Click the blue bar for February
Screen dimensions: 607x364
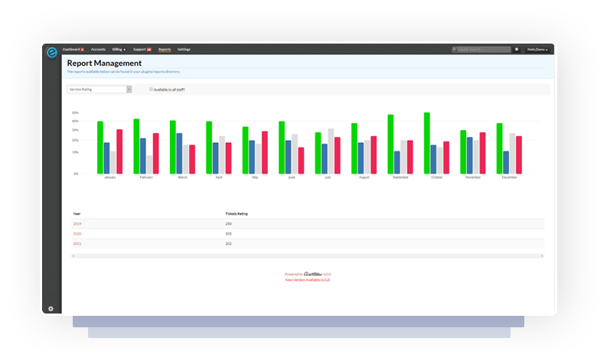tap(143, 156)
